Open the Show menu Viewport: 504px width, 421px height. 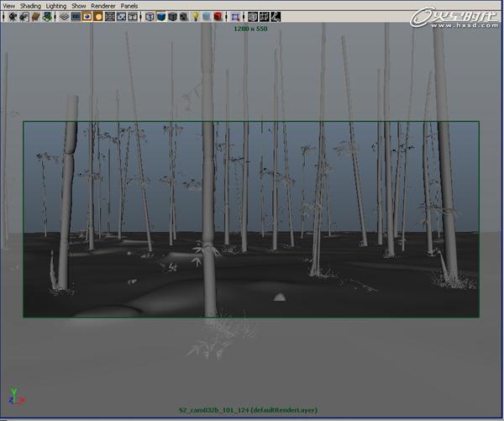[x=78, y=6]
